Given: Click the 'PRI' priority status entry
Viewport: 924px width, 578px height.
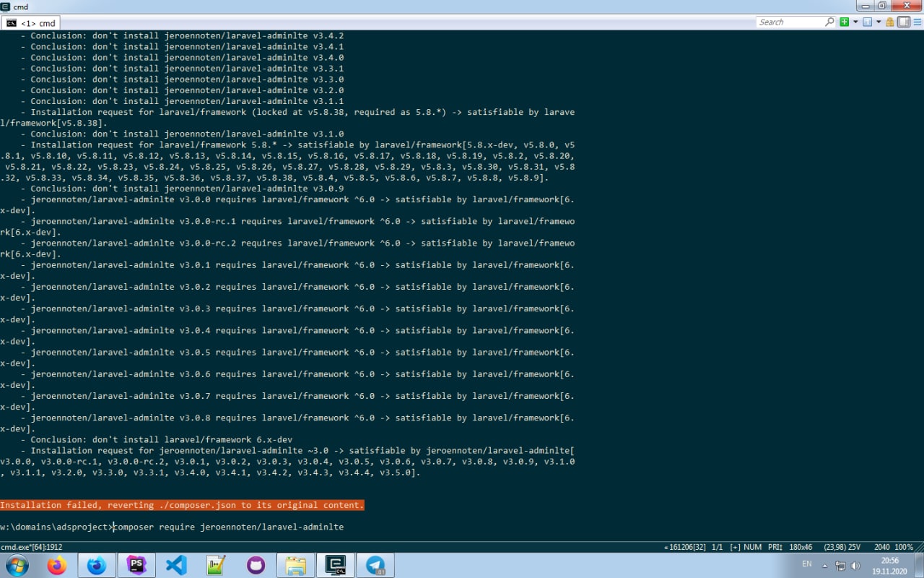Looking at the screenshot, I should tap(775, 547).
